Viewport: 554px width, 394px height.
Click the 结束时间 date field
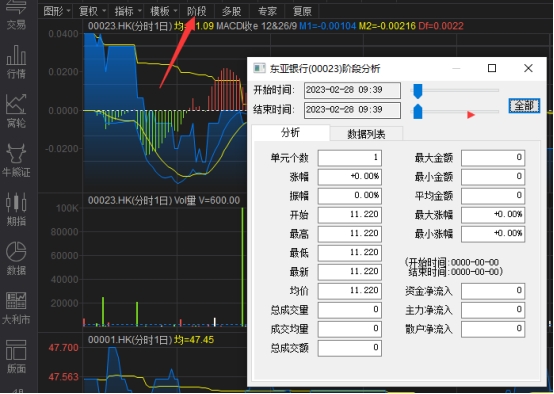click(x=352, y=110)
